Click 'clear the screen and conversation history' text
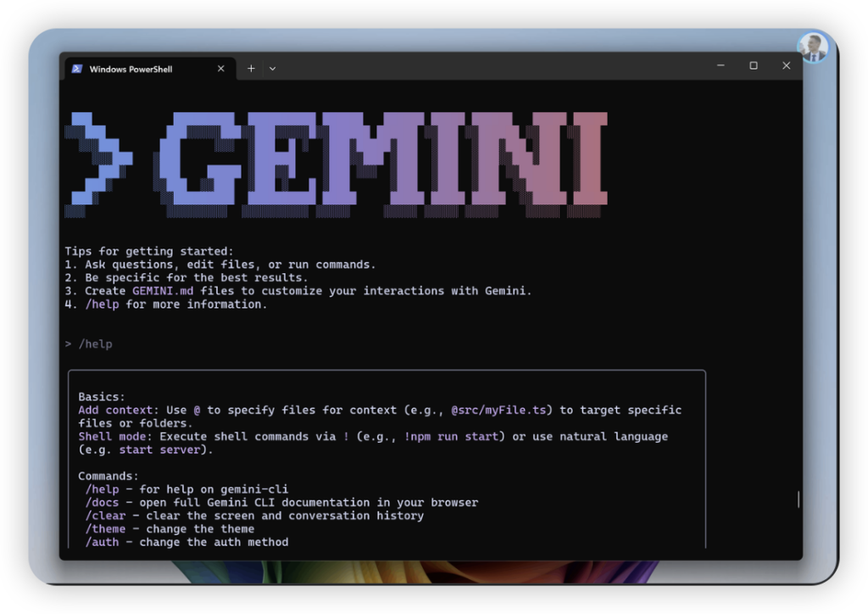The height and width of the screenshot is (614, 868). (x=285, y=516)
